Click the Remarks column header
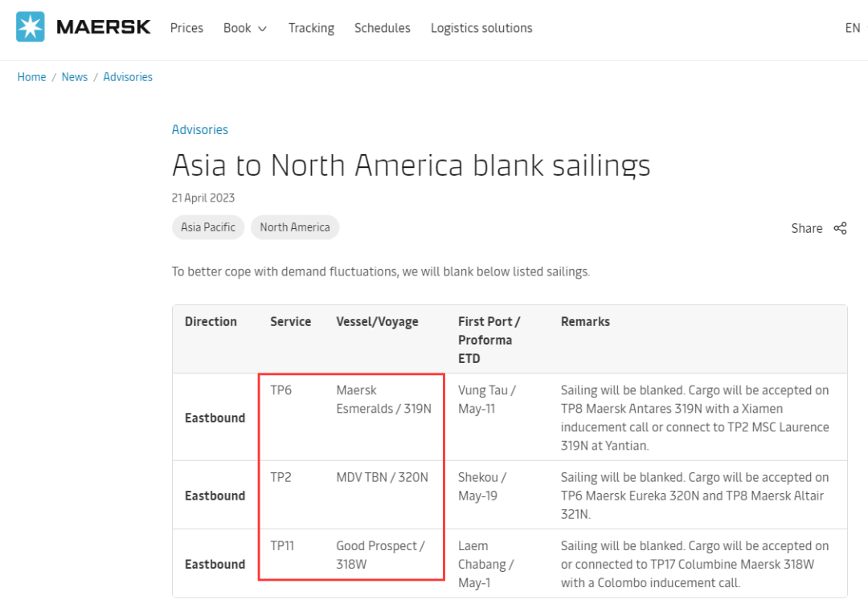The height and width of the screenshot is (608, 868). [585, 322]
